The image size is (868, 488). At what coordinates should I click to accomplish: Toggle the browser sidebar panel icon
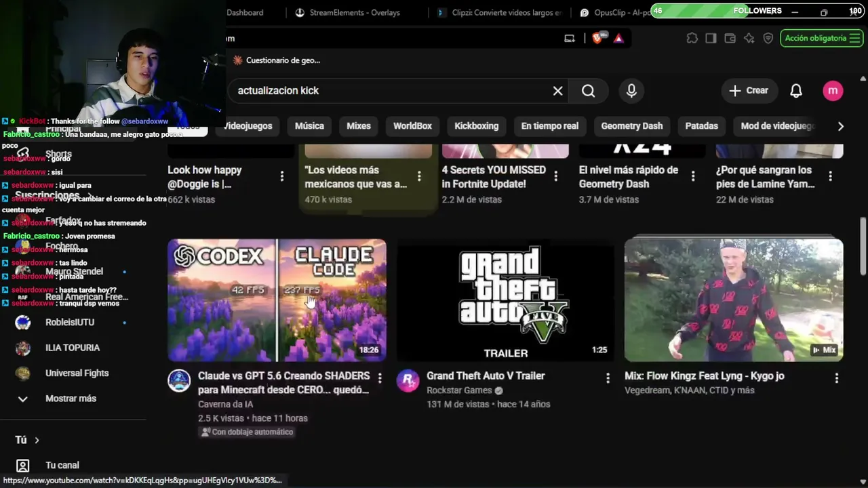pyautogui.click(x=711, y=39)
